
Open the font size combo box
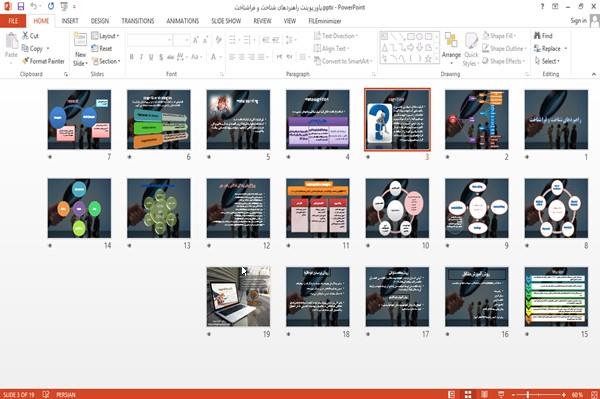click(181, 40)
